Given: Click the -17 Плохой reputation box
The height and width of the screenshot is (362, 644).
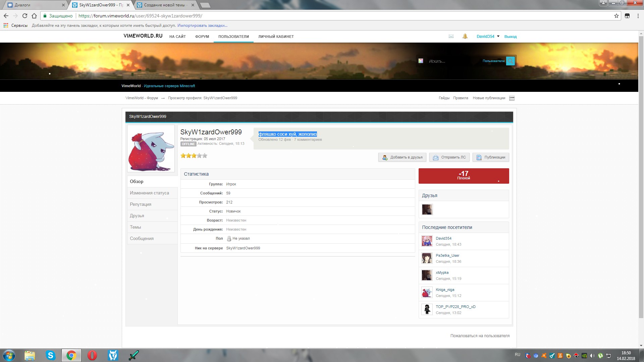Looking at the screenshot, I should click(x=464, y=176).
